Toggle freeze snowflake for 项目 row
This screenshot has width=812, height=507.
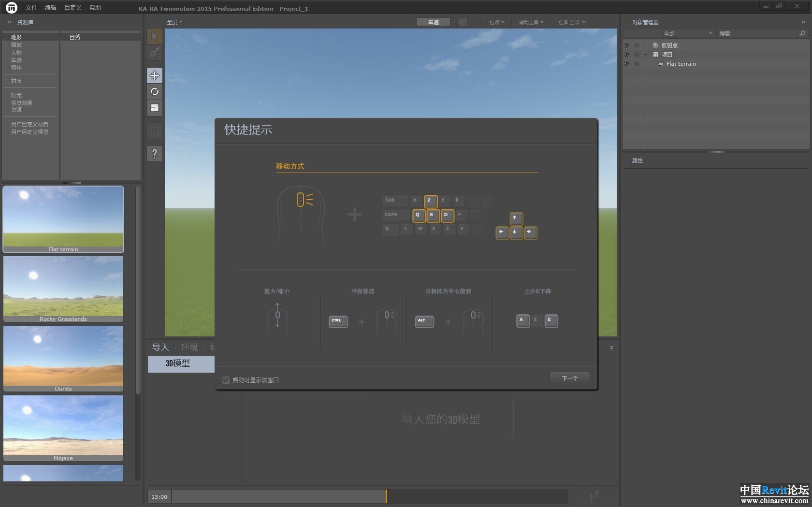coord(637,55)
